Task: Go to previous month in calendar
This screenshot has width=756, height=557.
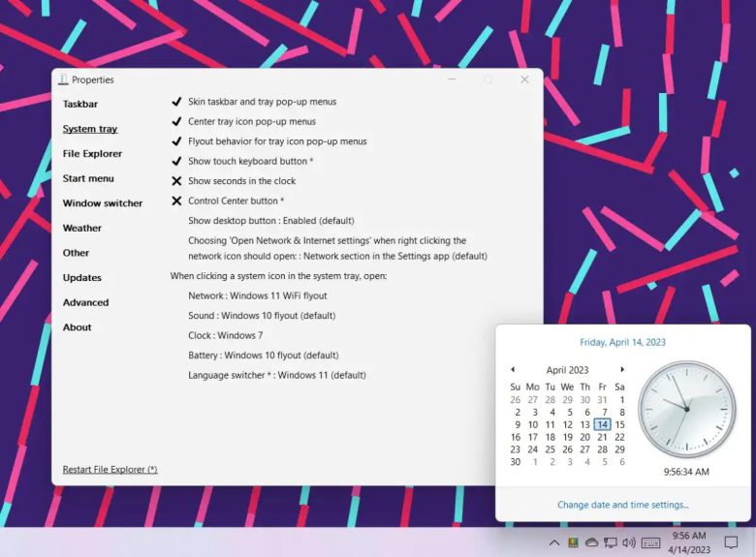Action: click(513, 369)
